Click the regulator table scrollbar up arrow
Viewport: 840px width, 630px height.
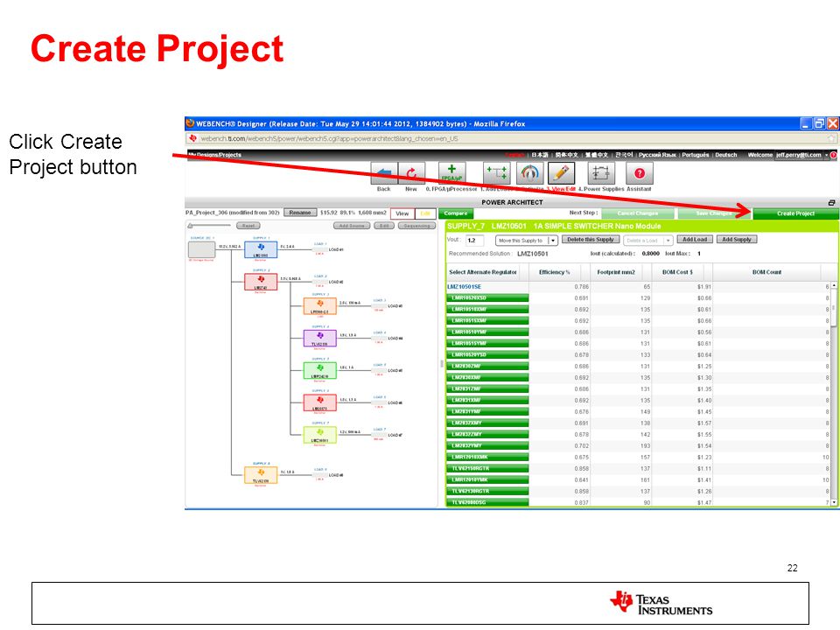tap(834, 286)
